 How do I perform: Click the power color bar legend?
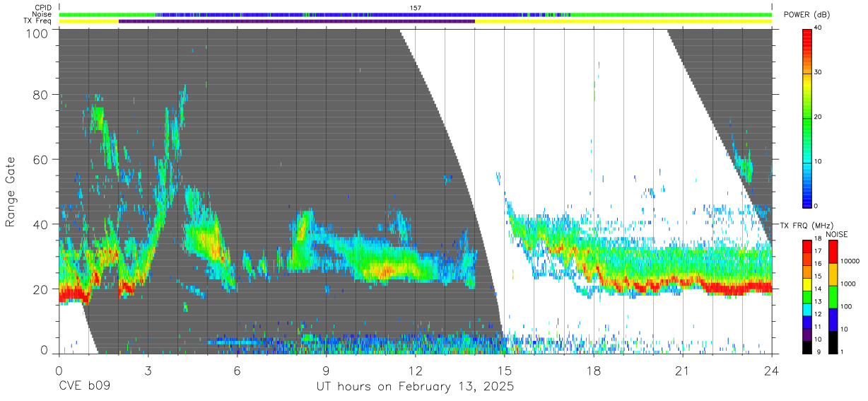pos(808,117)
